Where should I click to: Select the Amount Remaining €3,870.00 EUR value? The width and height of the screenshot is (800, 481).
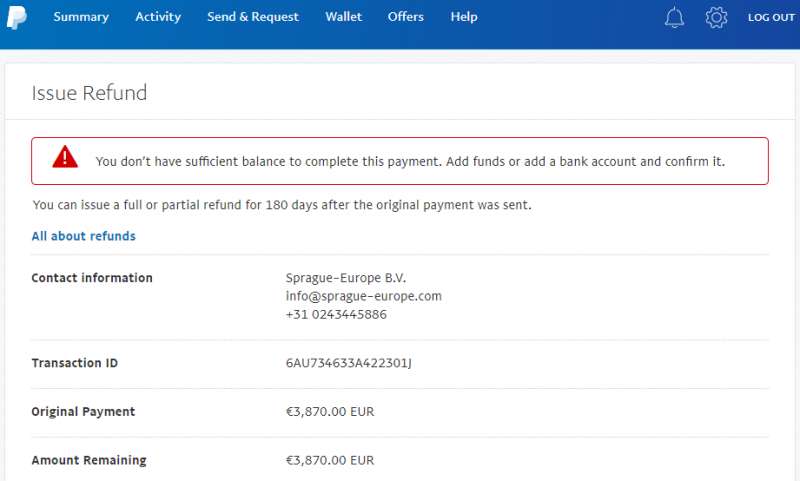click(x=330, y=460)
